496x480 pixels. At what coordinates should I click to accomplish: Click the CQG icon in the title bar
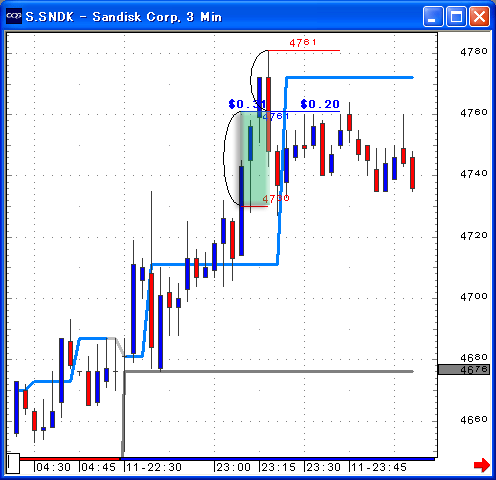click(14, 16)
